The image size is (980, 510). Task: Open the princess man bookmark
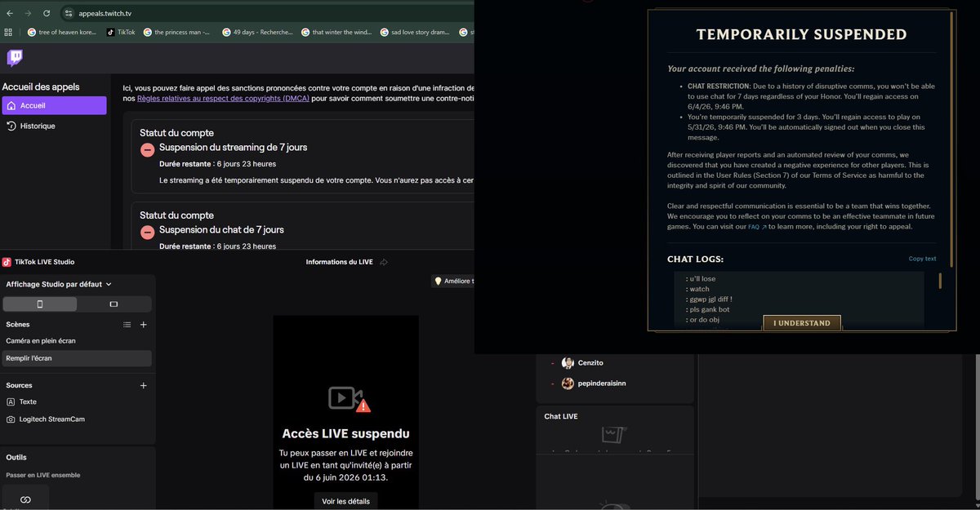pos(177,33)
